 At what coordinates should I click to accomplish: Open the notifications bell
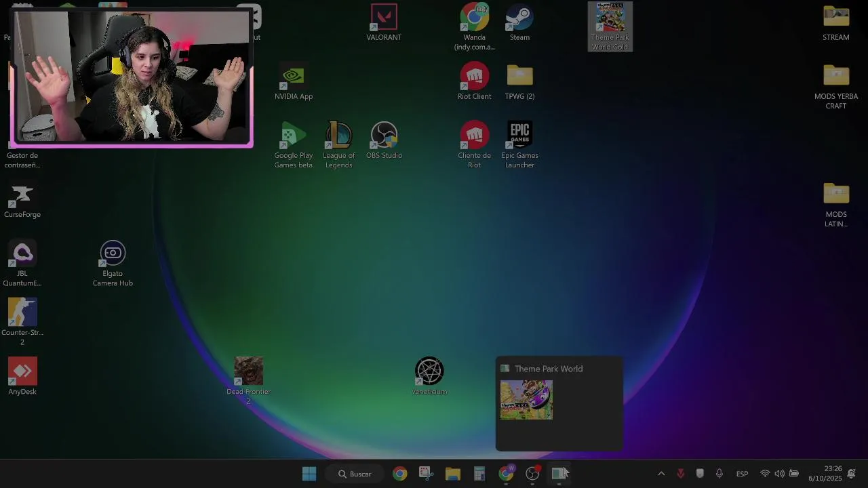pos(852,474)
